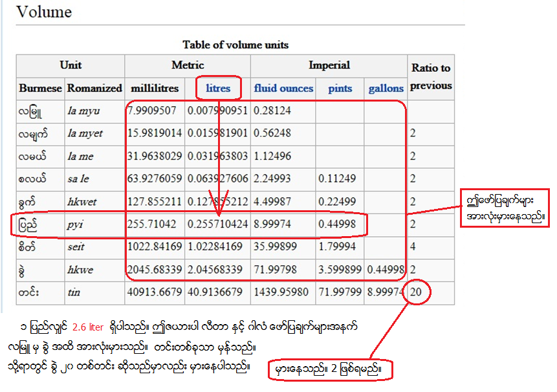Select the 7.9909507 millilitres value
Image resolution: width=557 pixels, height=392 pixels.
[x=151, y=111]
